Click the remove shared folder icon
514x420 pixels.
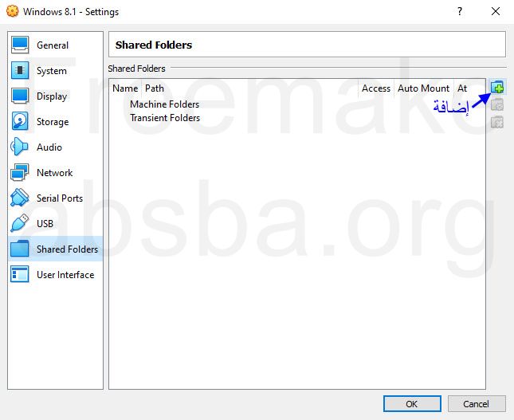click(x=497, y=122)
